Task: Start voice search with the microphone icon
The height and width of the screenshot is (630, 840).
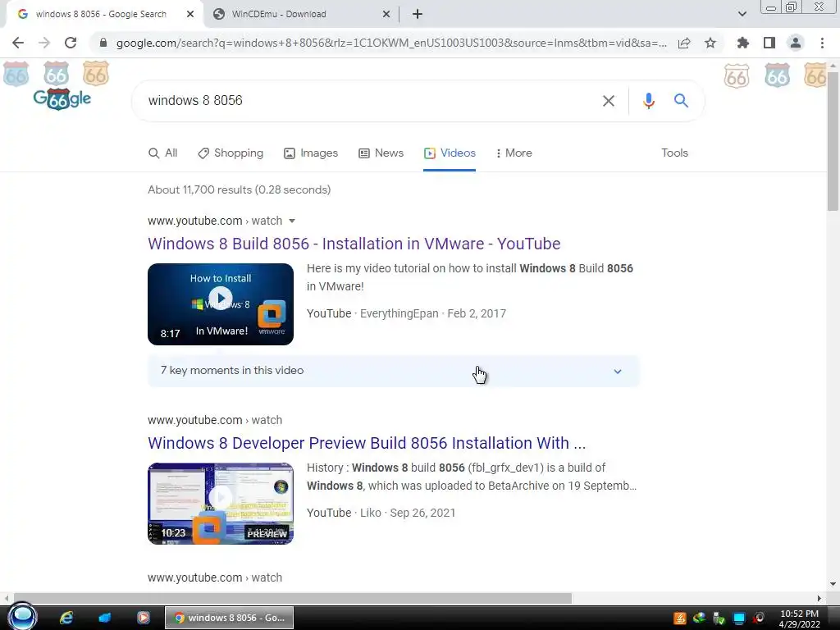Action: tap(649, 101)
